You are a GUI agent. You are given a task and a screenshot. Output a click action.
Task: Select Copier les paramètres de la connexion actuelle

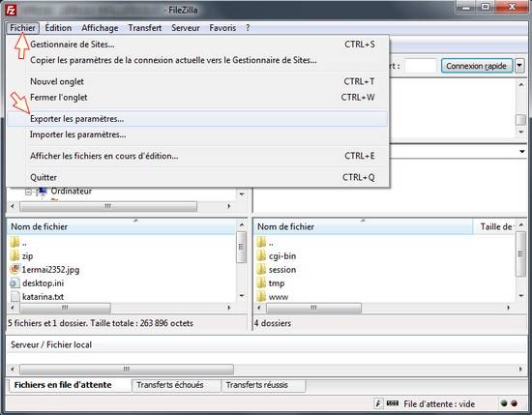[x=197, y=60]
